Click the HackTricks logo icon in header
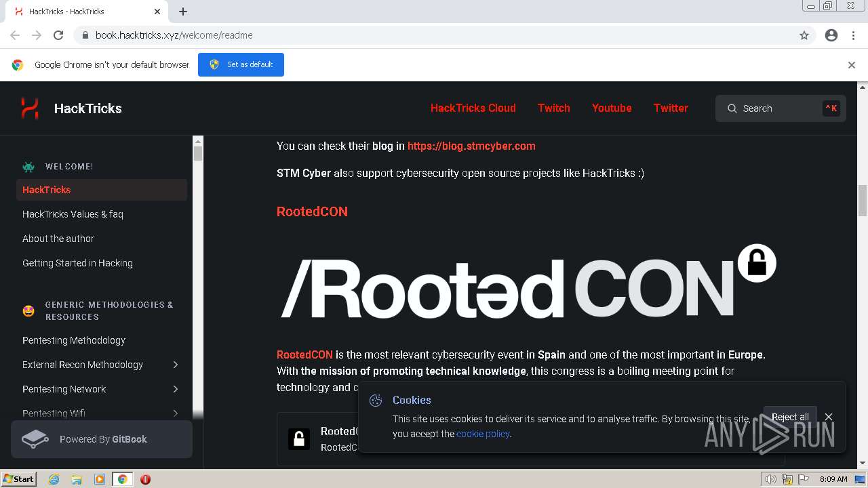Screen dimensions: 868x488 [x=29, y=108]
